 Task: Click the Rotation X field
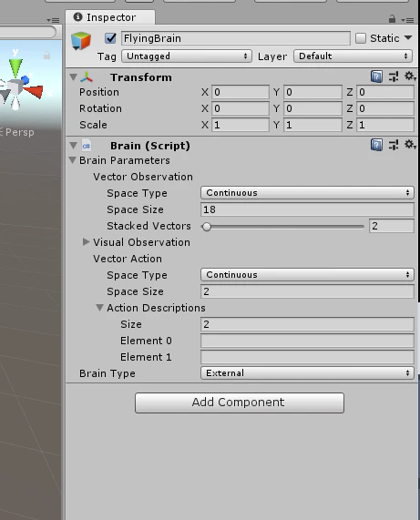point(241,108)
